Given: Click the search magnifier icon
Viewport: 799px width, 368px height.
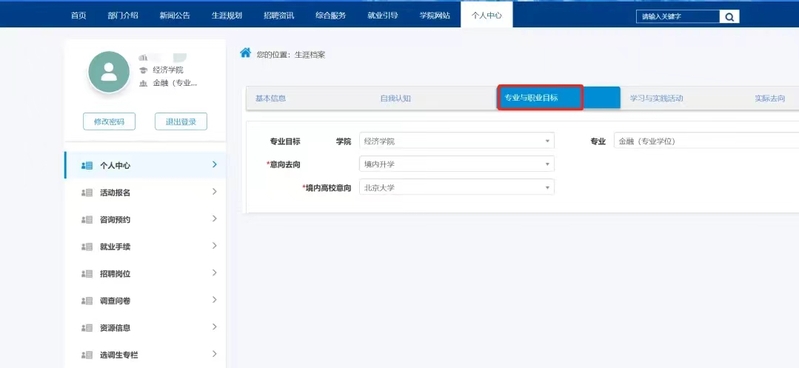Looking at the screenshot, I should pos(729,17).
